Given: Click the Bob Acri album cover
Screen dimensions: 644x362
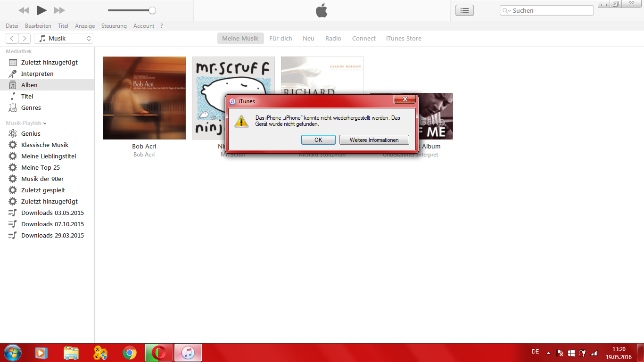Looking at the screenshot, I should [144, 98].
